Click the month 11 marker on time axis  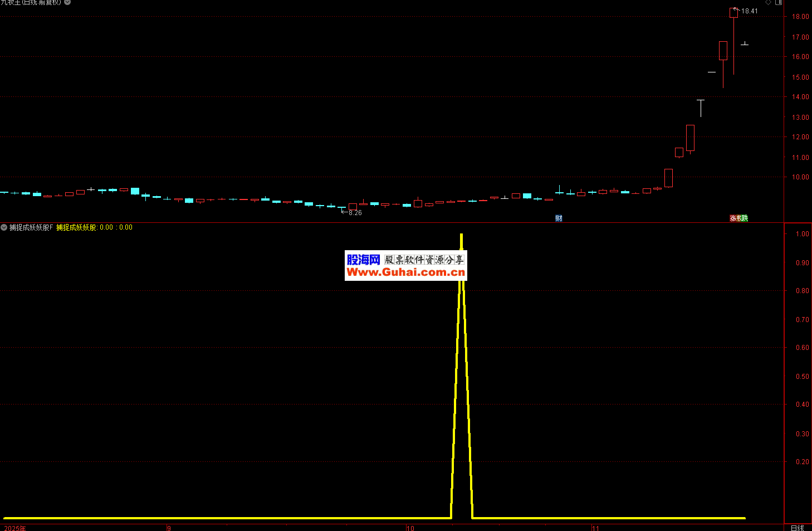595,528
